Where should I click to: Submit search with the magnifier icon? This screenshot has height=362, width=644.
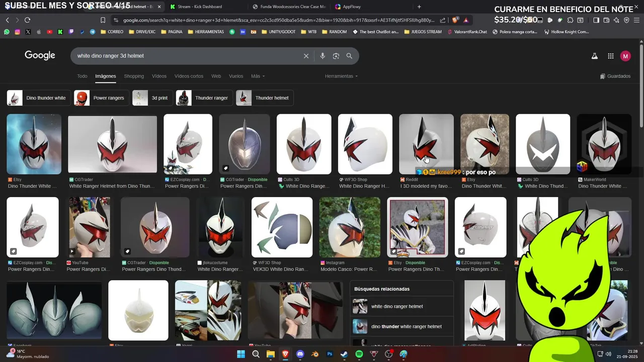pyautogui.click(x=349, y=56)
